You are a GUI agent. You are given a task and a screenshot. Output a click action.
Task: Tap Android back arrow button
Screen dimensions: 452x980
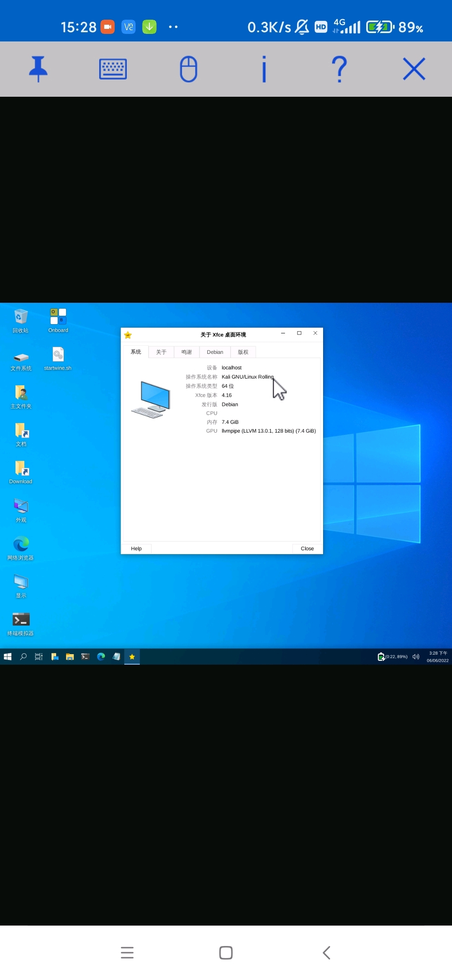[x=326, y=953]
